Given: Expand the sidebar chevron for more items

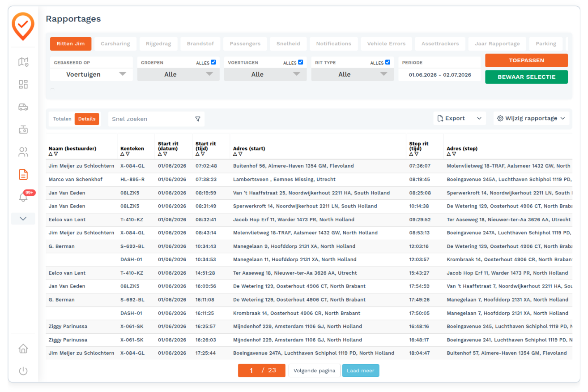Looking at the screenshot, I should click(23, 219).
